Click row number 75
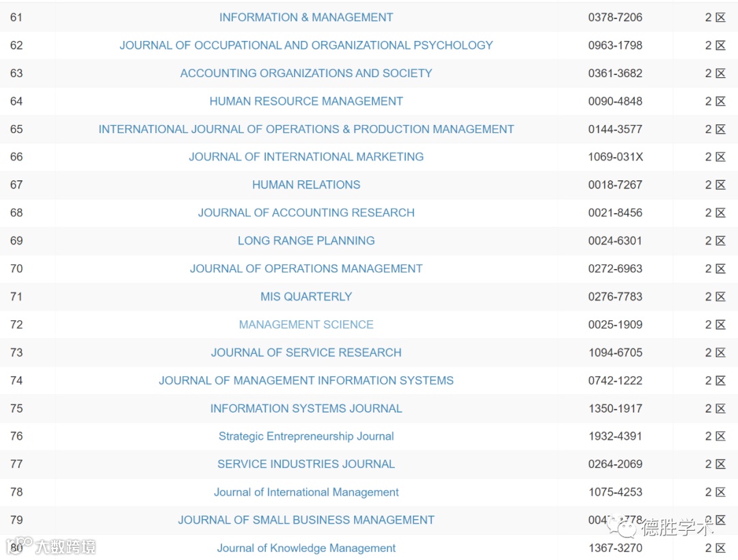Viewport: 738px width, 560px height. (x=16, y=408)
